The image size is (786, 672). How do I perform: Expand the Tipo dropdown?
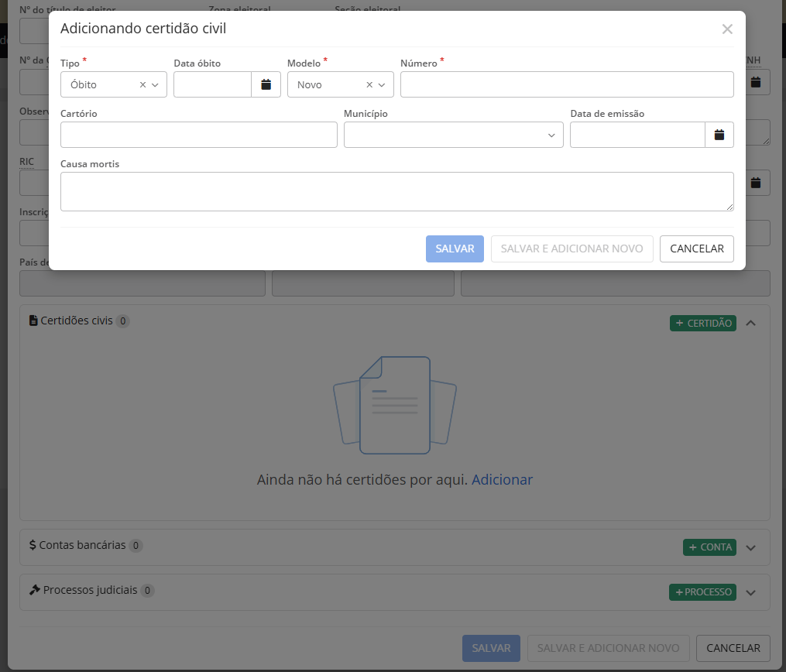(155, 85)
